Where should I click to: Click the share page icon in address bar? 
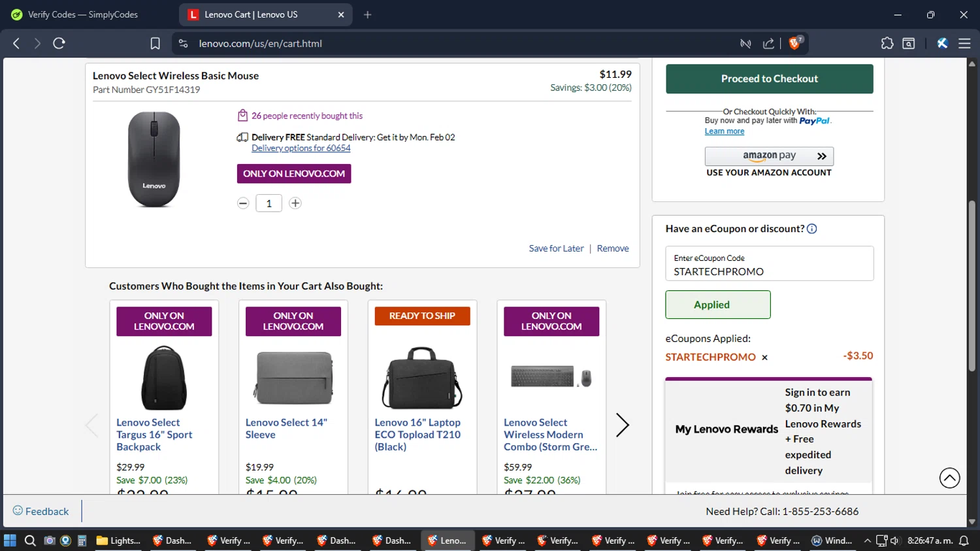pyautogui.click(x=768, y=43)
